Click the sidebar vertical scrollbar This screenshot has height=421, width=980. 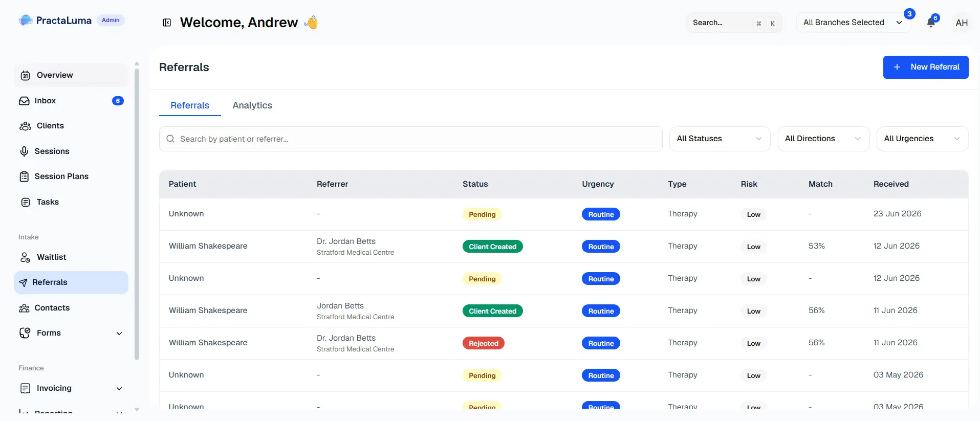pos(137,214)
